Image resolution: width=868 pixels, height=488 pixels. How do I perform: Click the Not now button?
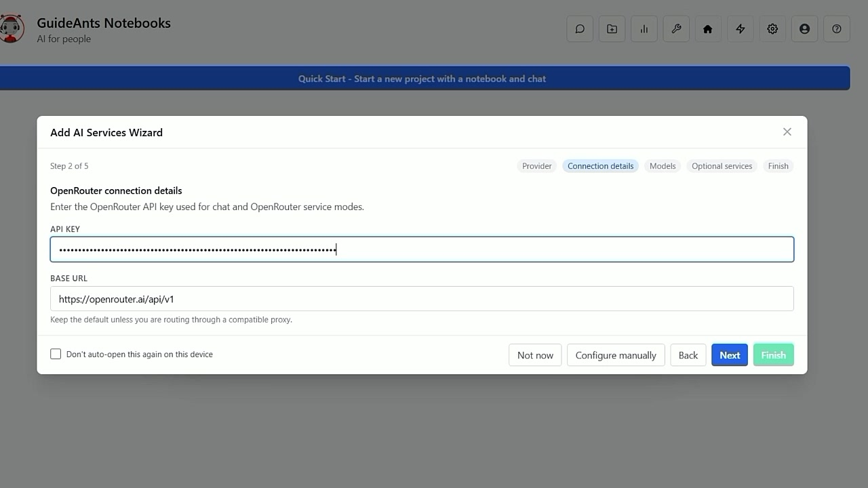(535, 355)
